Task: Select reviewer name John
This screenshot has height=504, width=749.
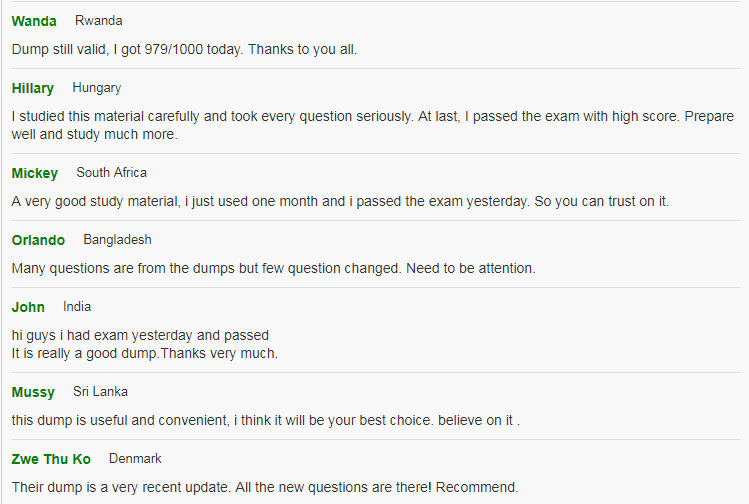Action: click(x=28, y=307)
